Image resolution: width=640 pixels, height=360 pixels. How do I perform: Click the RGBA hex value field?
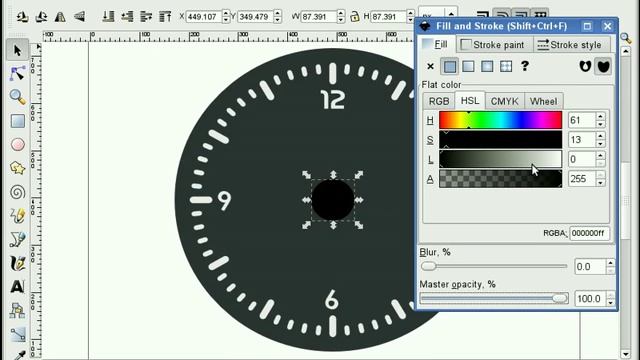(x=589, y=233)
